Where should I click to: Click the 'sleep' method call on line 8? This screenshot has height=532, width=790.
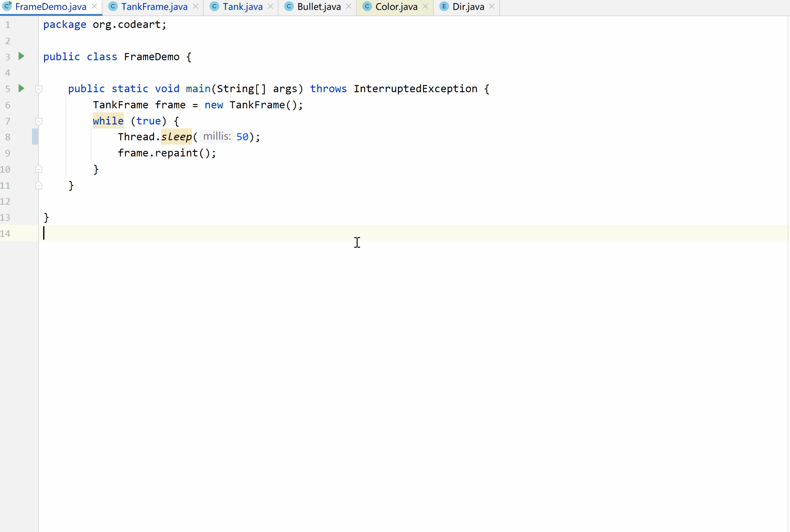176,137
